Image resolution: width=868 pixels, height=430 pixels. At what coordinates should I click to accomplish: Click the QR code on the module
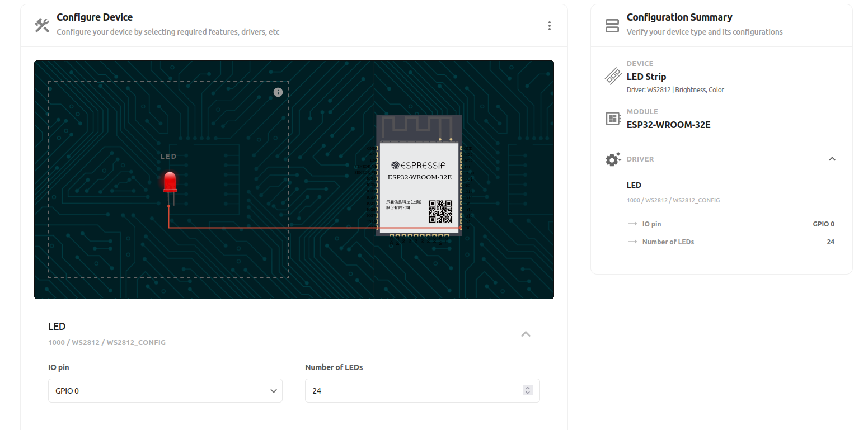440,211
